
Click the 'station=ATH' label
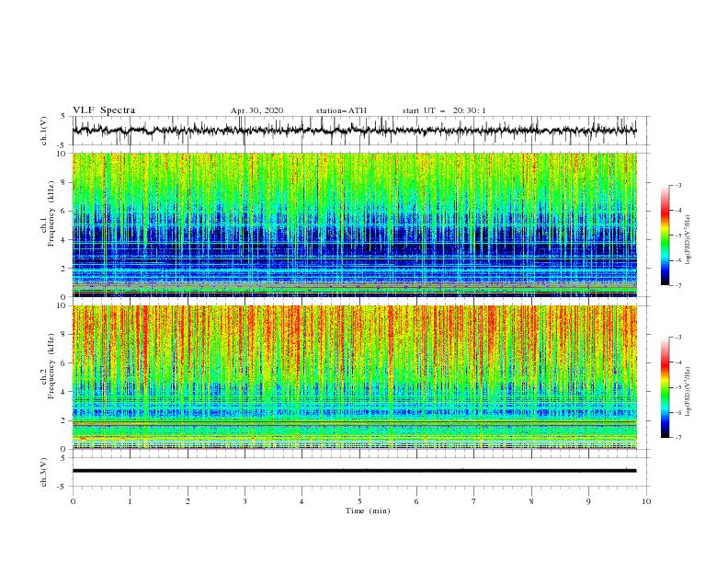point(341,110)
